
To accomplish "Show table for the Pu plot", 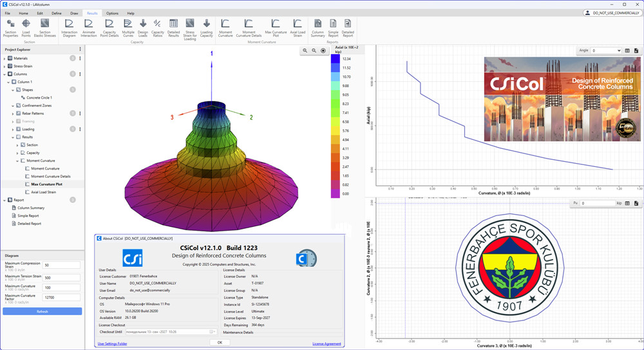I will [x=627, y=203].
